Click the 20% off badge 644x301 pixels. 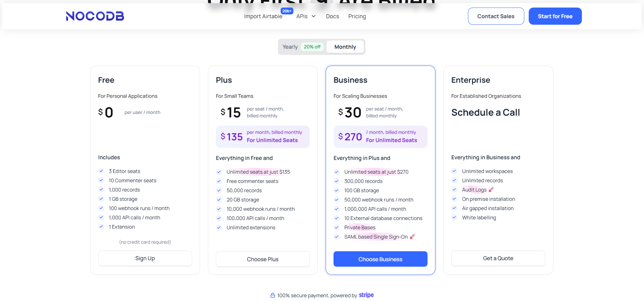pos(312,47)
